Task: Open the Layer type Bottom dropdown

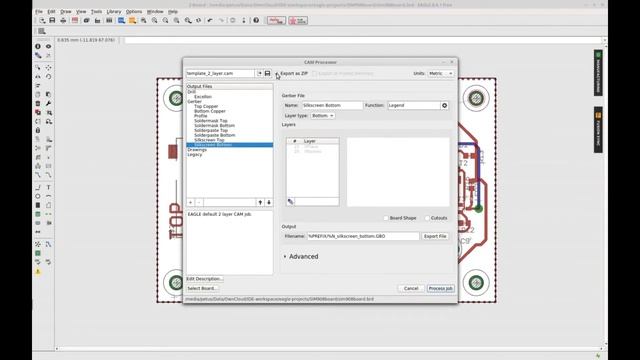Action: (322, 116)
